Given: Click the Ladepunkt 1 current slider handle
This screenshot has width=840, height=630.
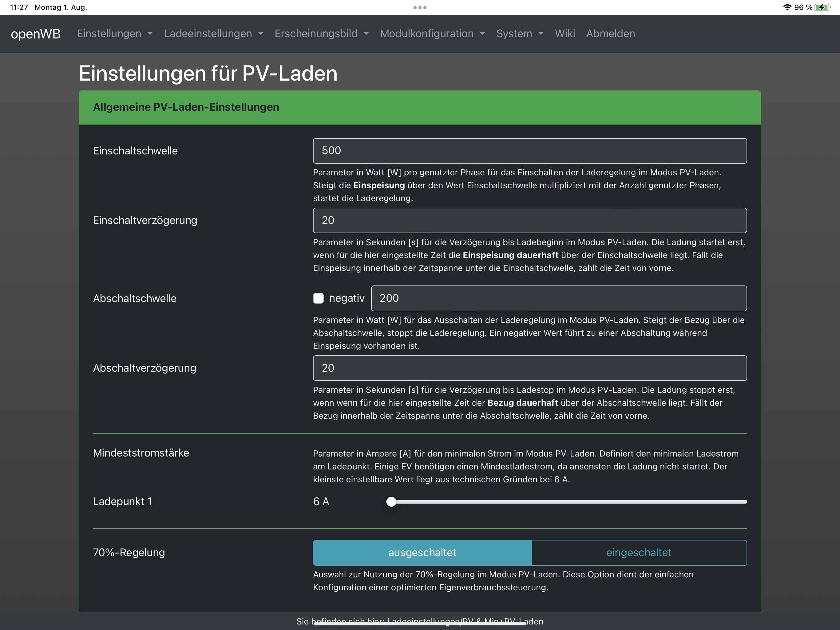Looking at the screenshot, I should 391,501.
